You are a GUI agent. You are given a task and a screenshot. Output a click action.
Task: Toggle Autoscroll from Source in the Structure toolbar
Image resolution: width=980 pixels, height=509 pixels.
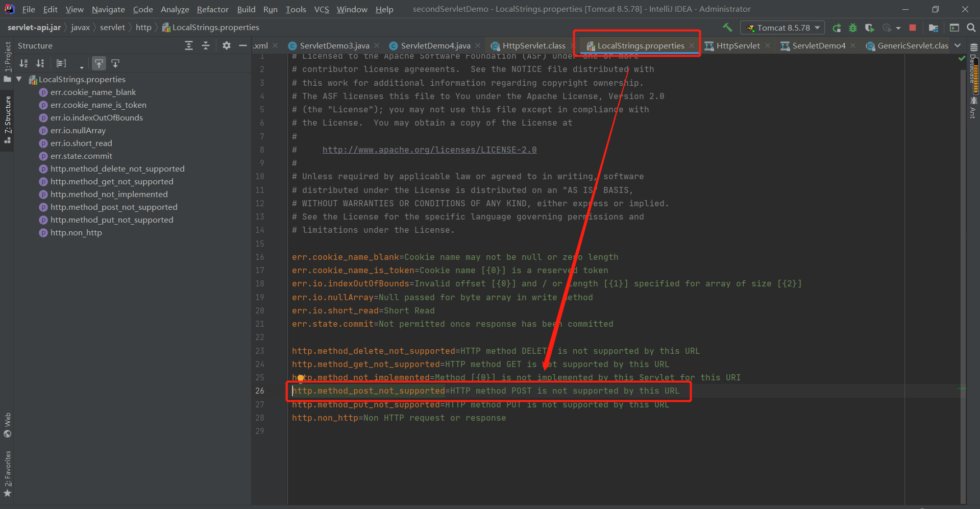click(x=115, y=63)
